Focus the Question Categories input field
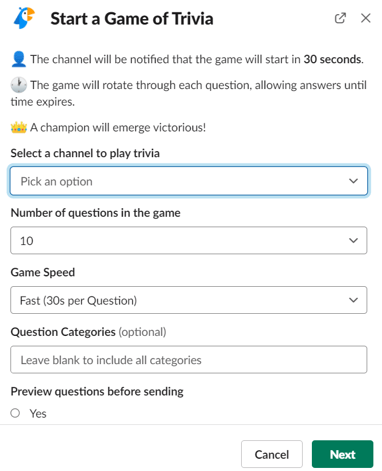This screenshot has width=382, height=471. click(x=189, y=360)
